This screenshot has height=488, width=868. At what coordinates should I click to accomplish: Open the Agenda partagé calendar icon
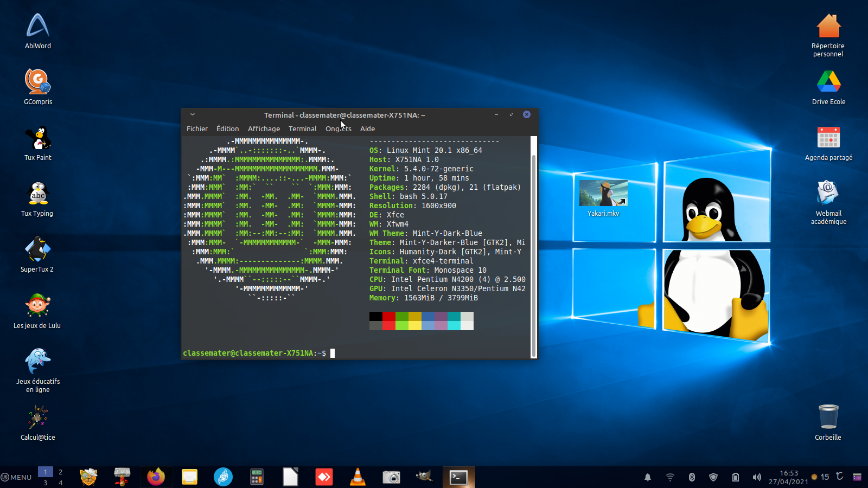coord(829,143)
